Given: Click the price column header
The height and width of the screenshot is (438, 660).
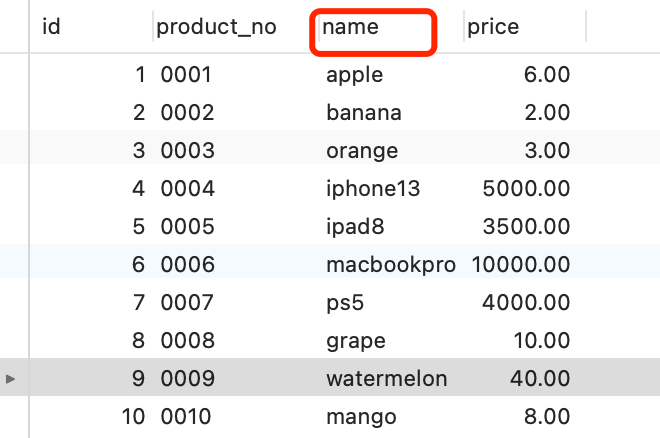Looking at the screenshot, I should tap(493, 28).
